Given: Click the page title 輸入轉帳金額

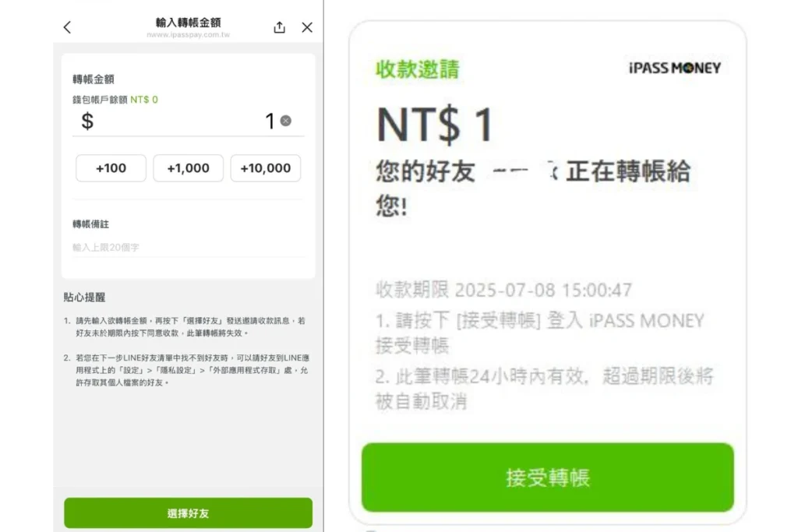Looking at the screenshot, I should point(189,23).
